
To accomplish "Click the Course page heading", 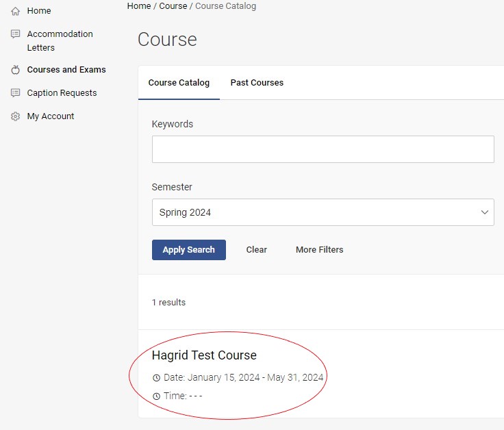I will [167, 39].
